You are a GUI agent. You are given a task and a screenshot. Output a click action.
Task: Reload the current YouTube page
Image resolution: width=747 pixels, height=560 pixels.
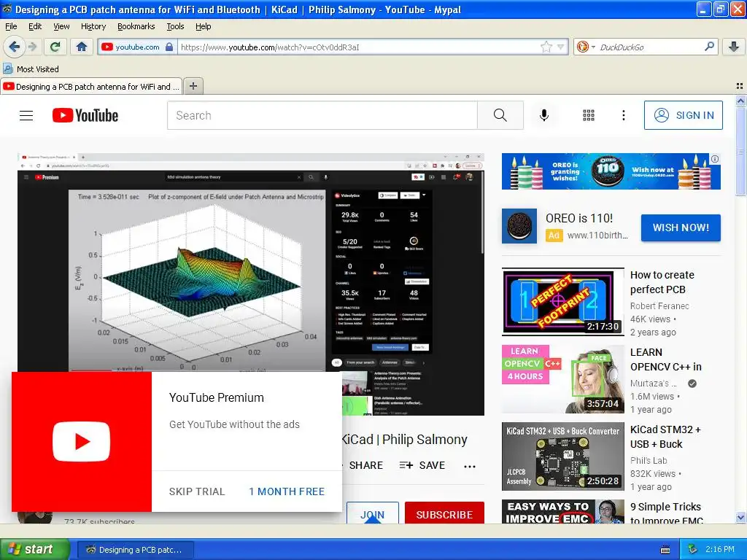click(55, 47)
